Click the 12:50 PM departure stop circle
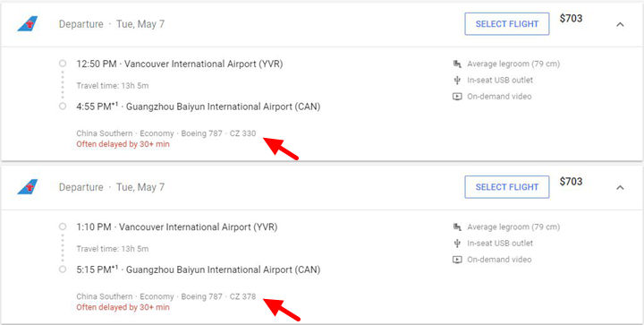This screenshot has width=644, height=325. point(63,64)
